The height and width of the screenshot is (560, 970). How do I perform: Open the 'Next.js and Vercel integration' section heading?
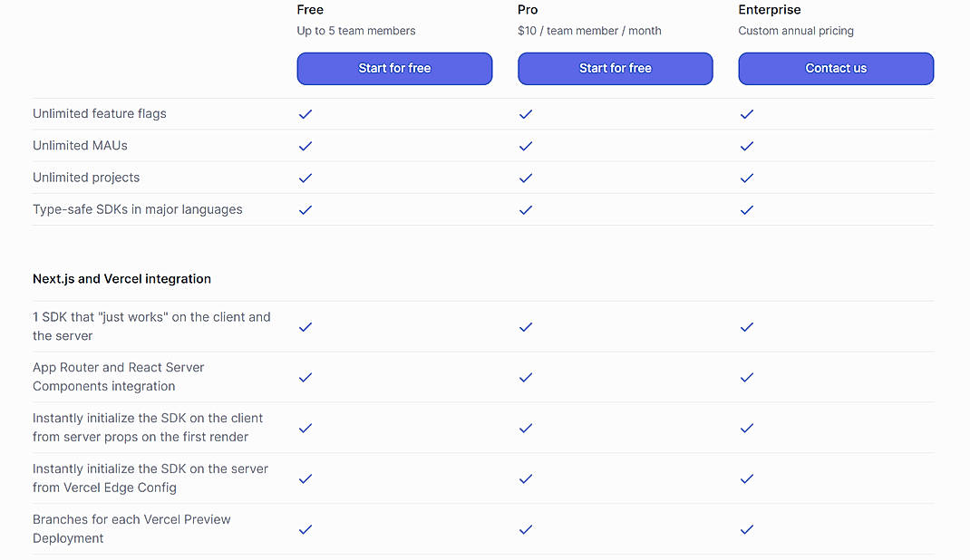[x=121, y=278]
